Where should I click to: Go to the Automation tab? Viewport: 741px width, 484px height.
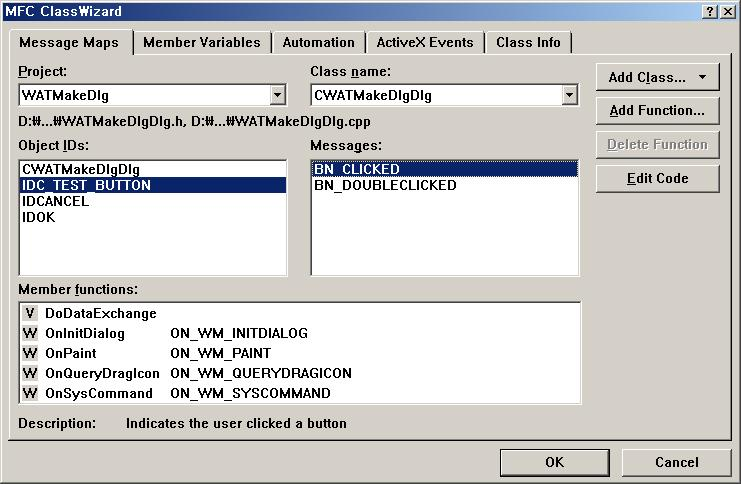coord(319,43)
